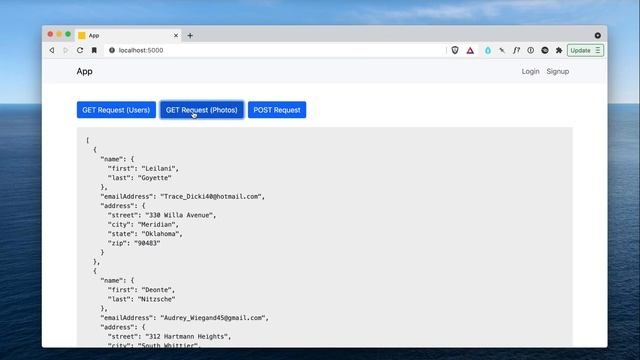Image resolution: width=640 pixels, height=360 pixels.
Task: Click the blue droplet extension icon
Action: pyautogui.click(x=488, y=51)
